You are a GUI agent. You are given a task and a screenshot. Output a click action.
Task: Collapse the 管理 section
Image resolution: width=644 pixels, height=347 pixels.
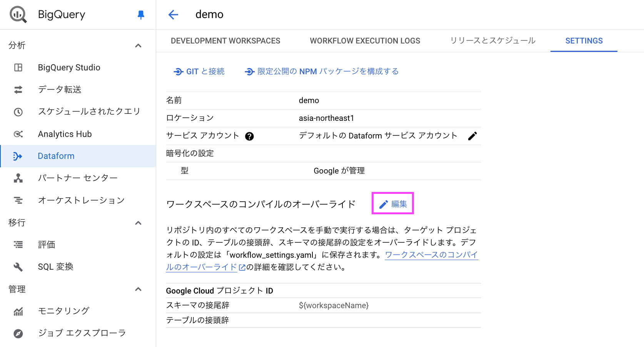point(138,289)
